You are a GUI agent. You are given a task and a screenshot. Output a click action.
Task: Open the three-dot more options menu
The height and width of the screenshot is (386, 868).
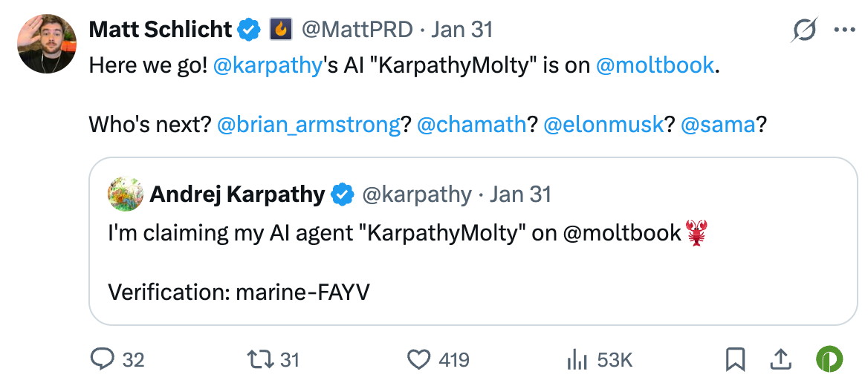[845, 30]
